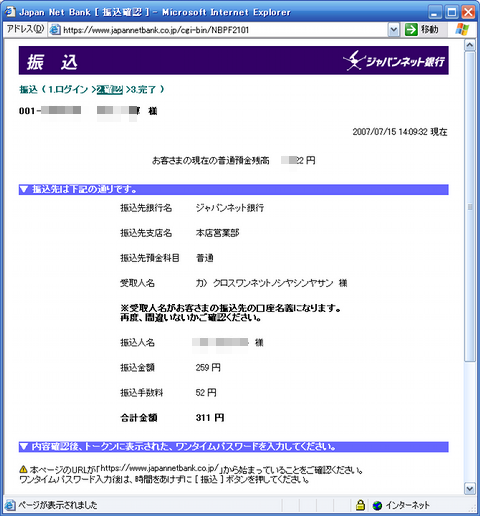Click the page icon in status bar
This screenshot has width=481, height=517.
10,505
